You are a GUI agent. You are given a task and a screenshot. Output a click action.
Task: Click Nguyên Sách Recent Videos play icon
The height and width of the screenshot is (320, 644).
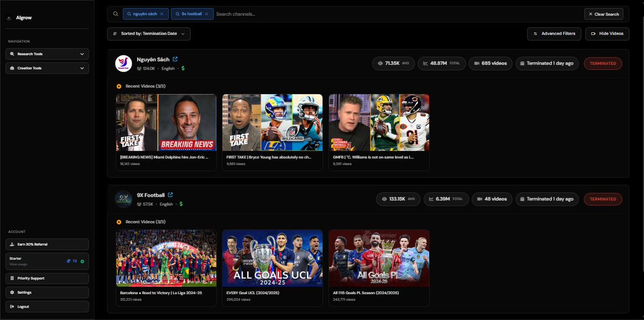[119, 87]
